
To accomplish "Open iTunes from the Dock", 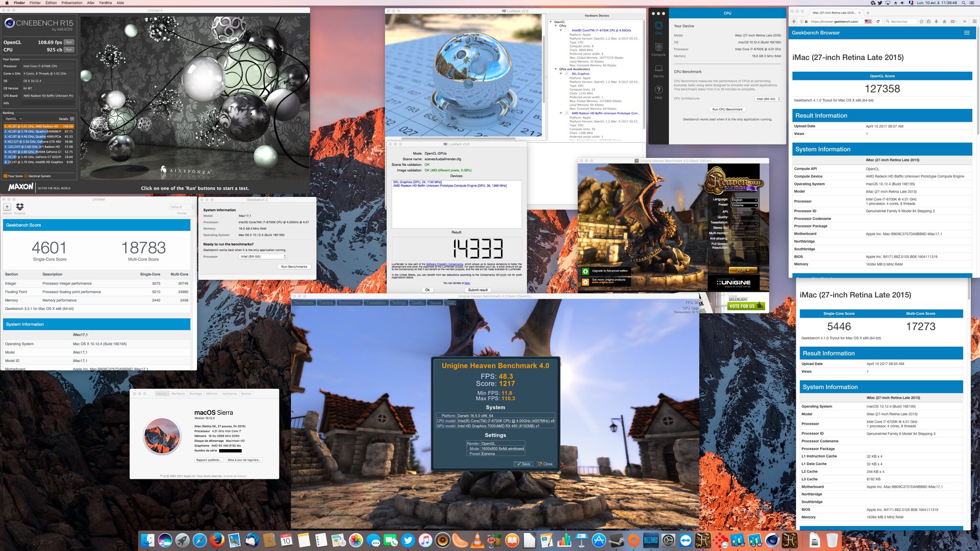I will tap(425, 540).
